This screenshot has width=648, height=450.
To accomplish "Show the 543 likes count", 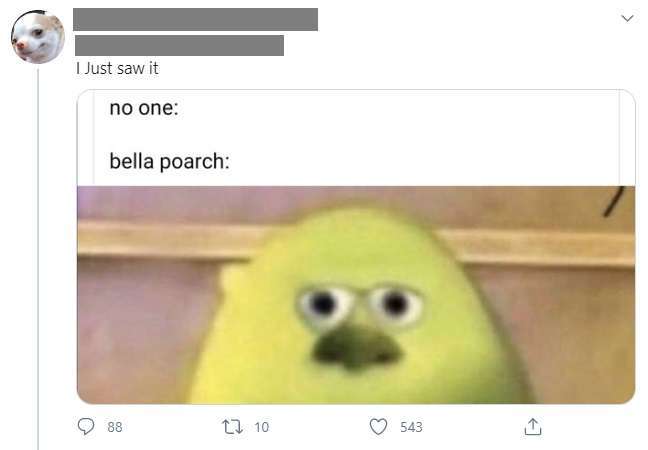I will click(411, 427).
